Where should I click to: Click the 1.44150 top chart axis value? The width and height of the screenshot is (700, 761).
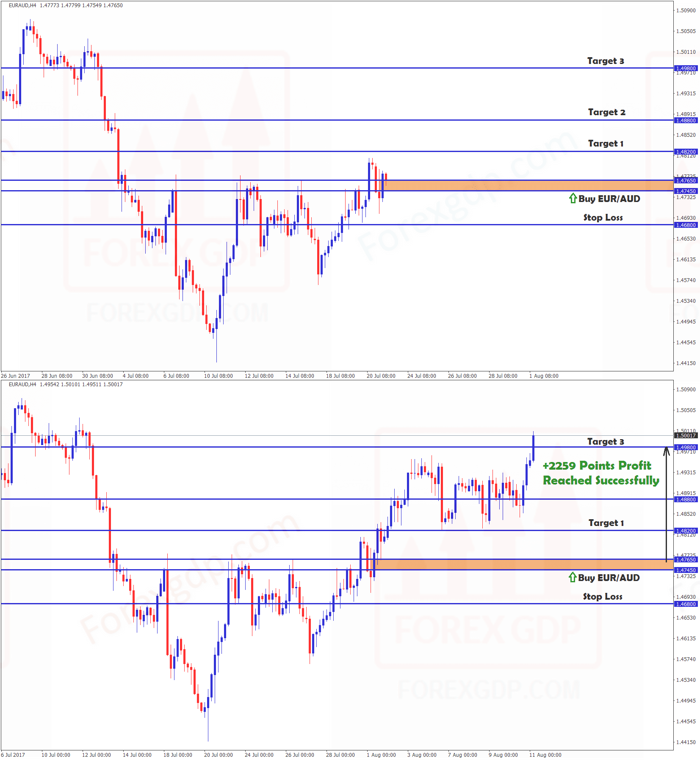click(686, 363)
